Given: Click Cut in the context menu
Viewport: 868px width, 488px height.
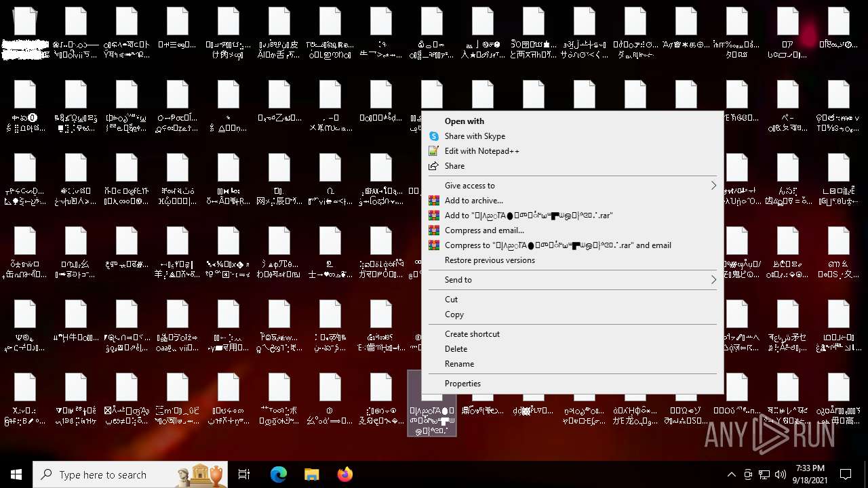Looking at the screenshot, I should (451, 300).
